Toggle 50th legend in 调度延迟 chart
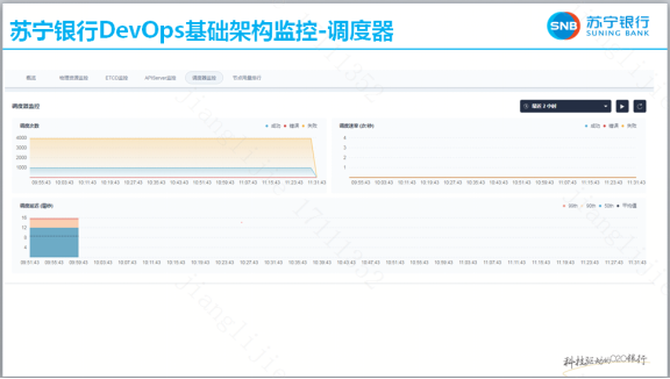Image resolution: width=670 pixels, height=379 pixels. 606,206
